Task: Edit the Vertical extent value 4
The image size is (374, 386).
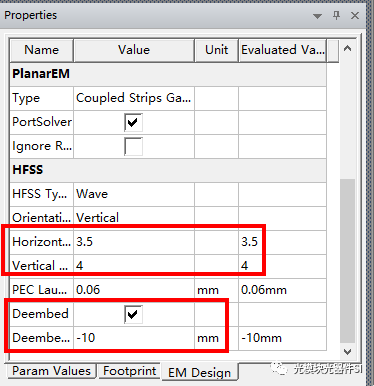Action: [134, 266]
